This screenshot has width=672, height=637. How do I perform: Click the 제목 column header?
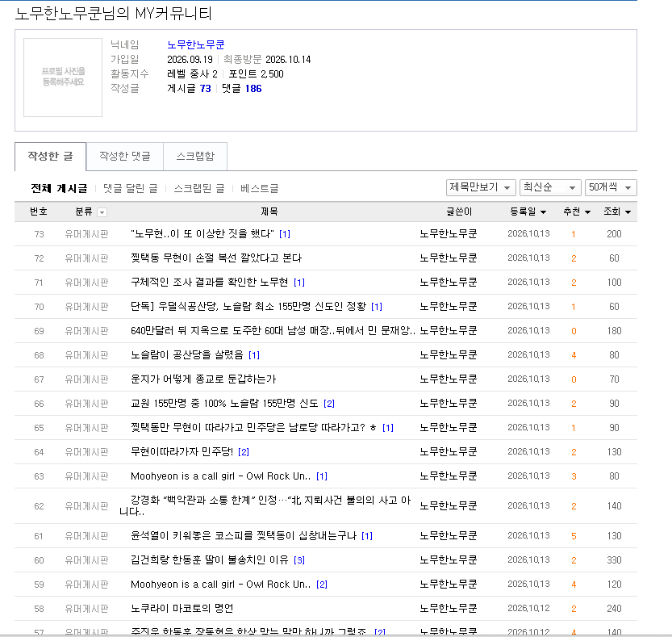[x=269, y=212]
